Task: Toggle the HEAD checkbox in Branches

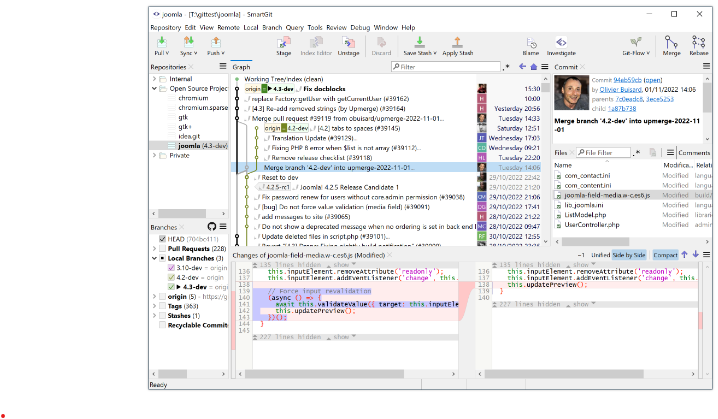Action: 162,239
